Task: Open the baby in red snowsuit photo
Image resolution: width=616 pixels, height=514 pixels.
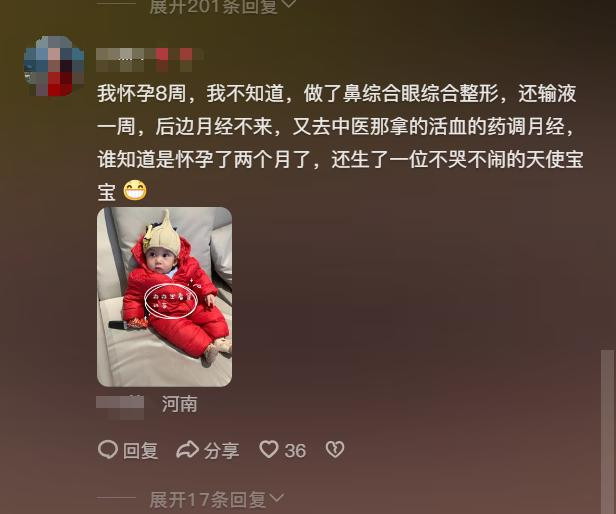Action: (164, 297)
